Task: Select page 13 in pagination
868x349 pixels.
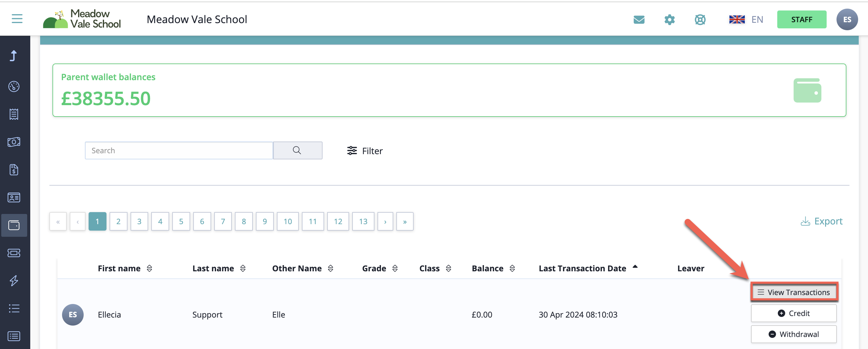Action: [x=363, y=221]
